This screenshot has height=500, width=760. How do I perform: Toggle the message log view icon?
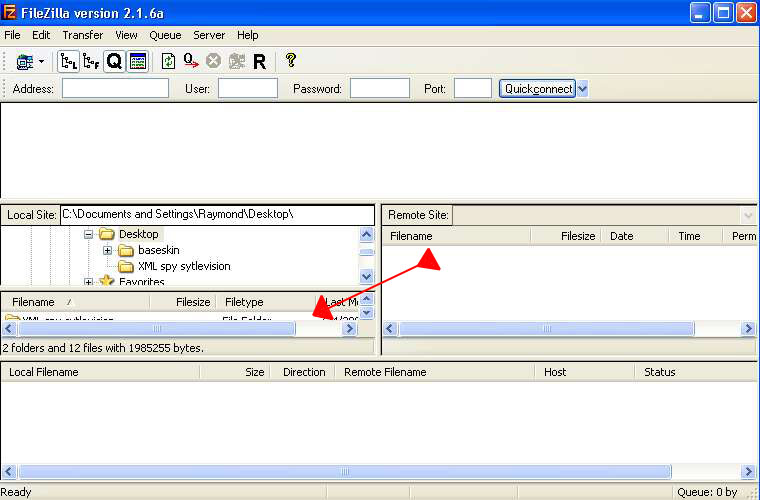pos(138,62)
